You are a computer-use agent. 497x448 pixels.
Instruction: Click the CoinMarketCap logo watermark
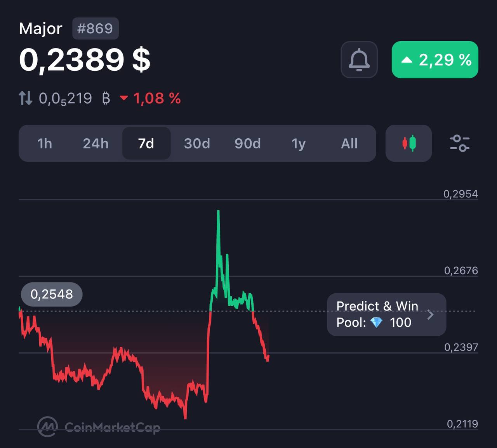(99, 427)
